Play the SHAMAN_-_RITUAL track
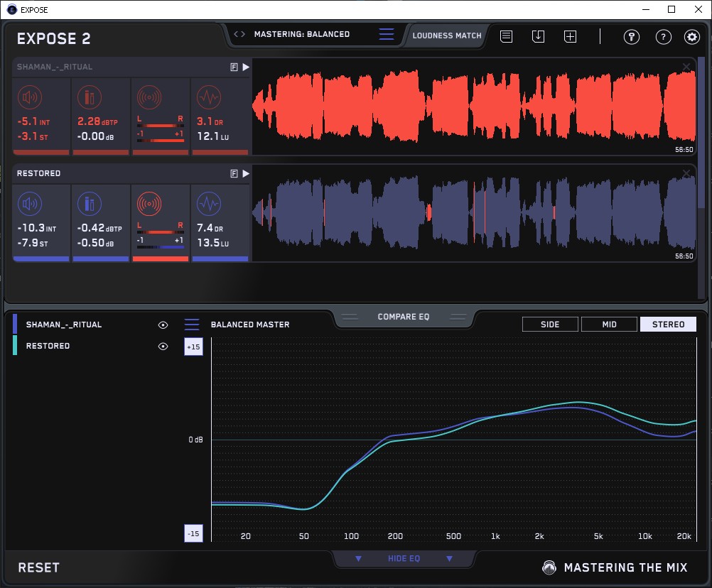The width and height of the screenshot is (712, 588). [246, 67]
